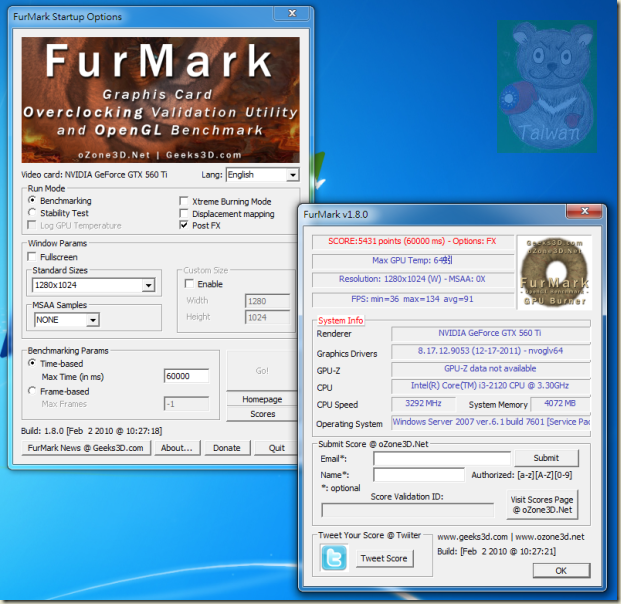Click the Renderer value NVIDIA GeForce GTX 560 Ti
Image resolution: width=621 pixels, height=604 pixels.
pos(490,333)
